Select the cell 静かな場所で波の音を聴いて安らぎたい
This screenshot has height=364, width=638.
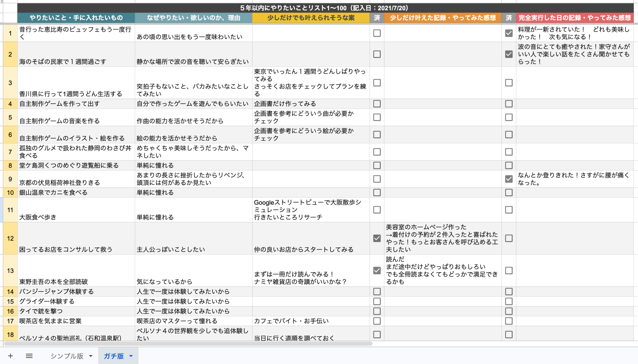point(193,54)
